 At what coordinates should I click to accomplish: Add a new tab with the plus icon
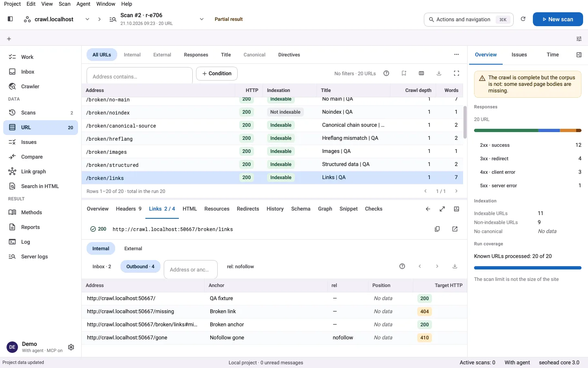pyautogui.click(x=9, y=39)
